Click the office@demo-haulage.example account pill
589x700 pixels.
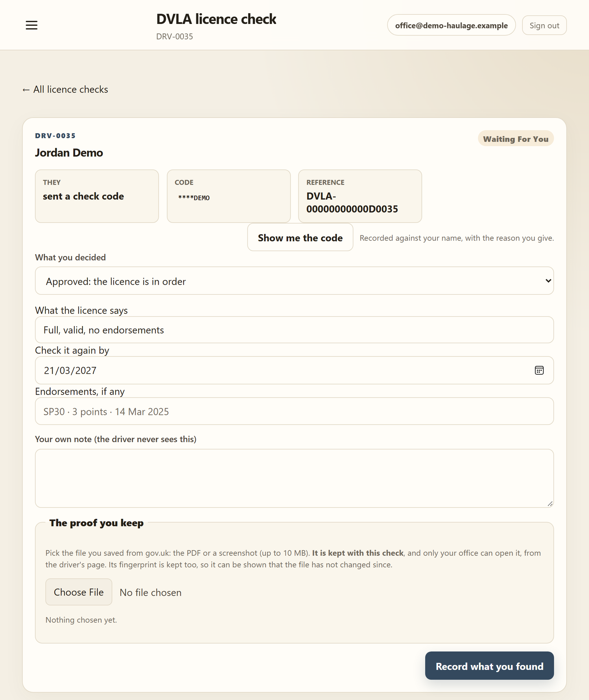pyautogui.click(x=451, y=25)
